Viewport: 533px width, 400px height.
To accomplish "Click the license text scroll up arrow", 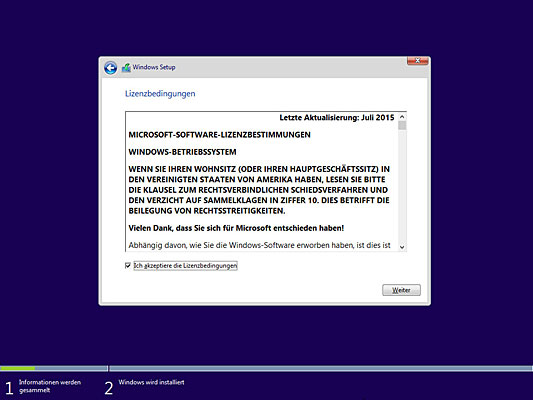I will pos(402,117).
